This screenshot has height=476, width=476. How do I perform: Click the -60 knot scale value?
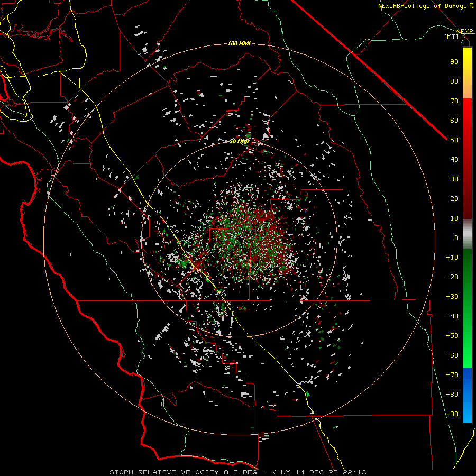click(452, 355)
